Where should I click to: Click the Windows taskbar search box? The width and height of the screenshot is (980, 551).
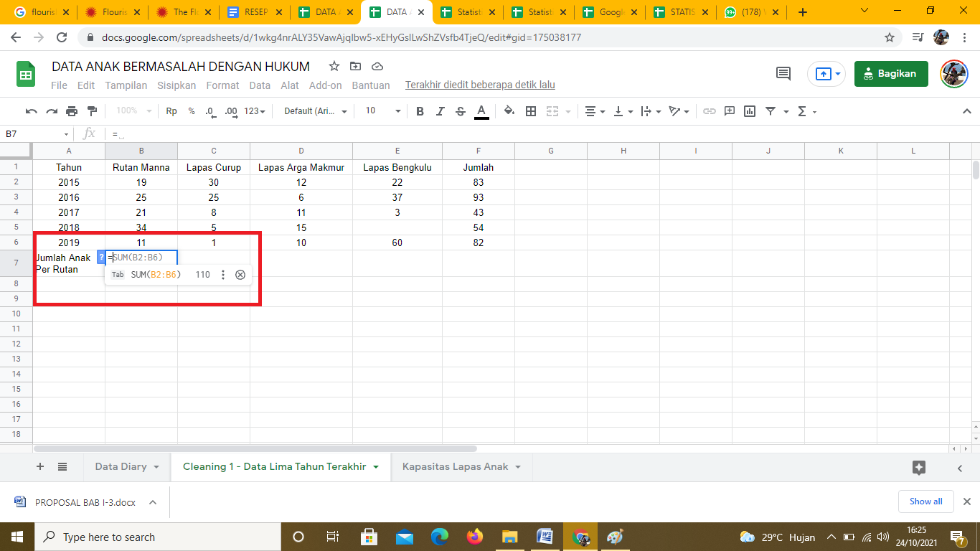[158, 537]
